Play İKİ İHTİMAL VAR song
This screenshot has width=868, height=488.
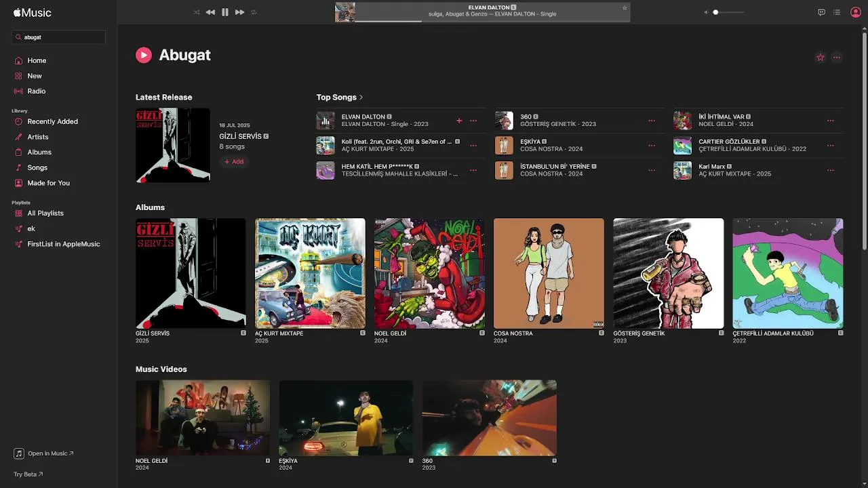tap(682, 121)
